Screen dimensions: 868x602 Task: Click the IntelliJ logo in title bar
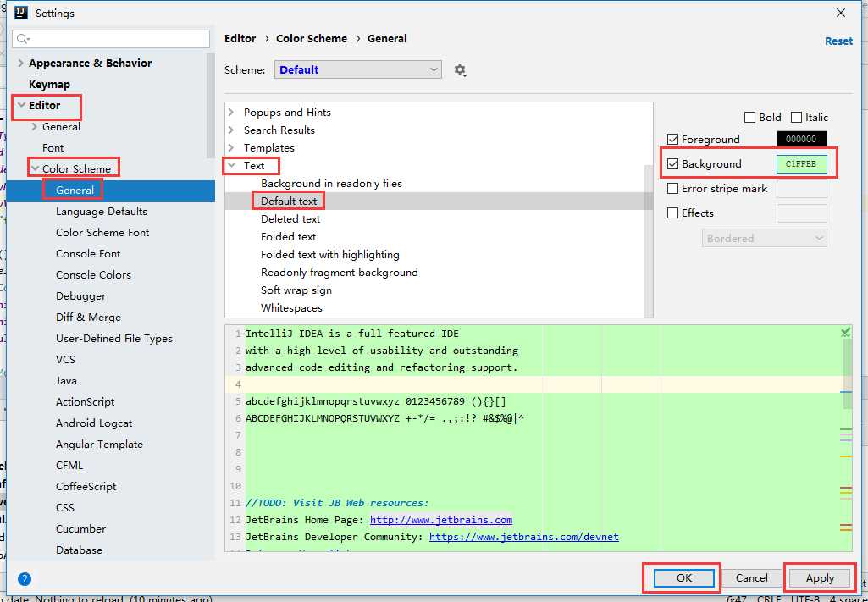pyautogui.click(x=21, y=13)
